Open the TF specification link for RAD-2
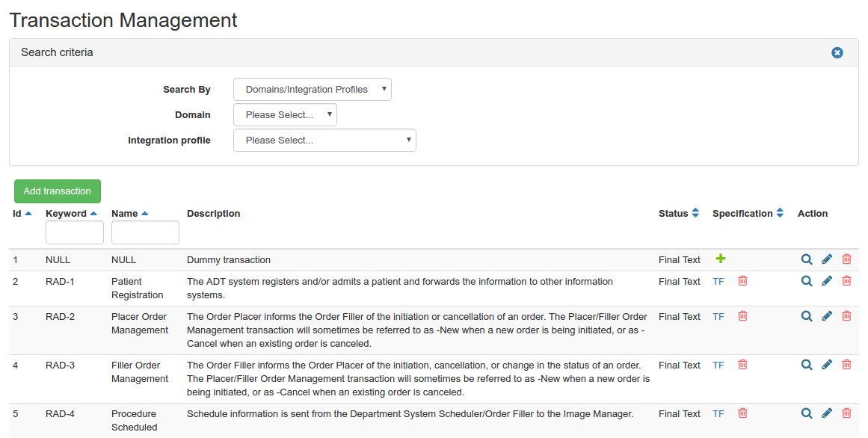The image size is (868, 438). 718,317
